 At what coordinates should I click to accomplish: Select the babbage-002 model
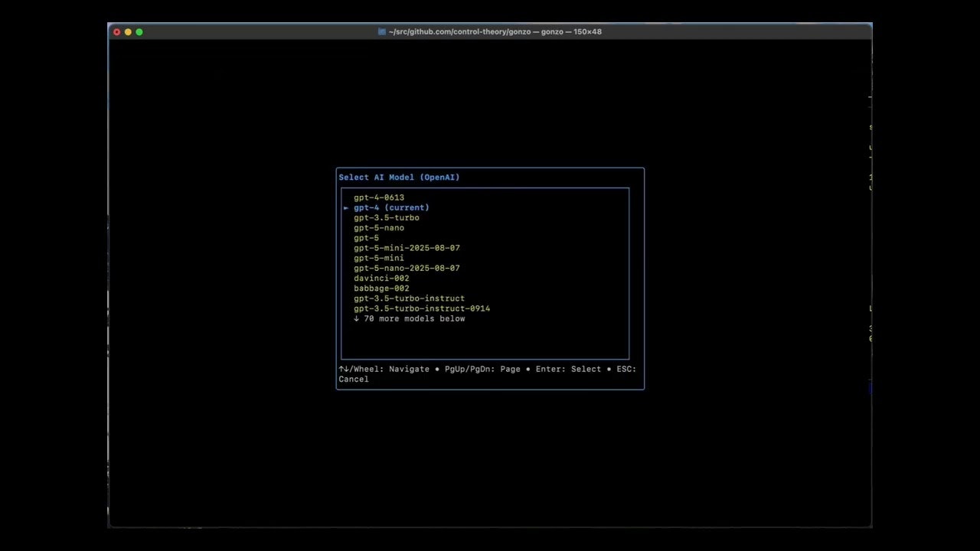[381, 288]
